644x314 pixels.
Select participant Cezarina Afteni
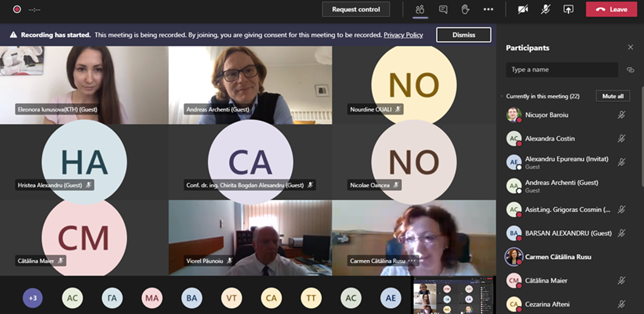pos(565,304)
